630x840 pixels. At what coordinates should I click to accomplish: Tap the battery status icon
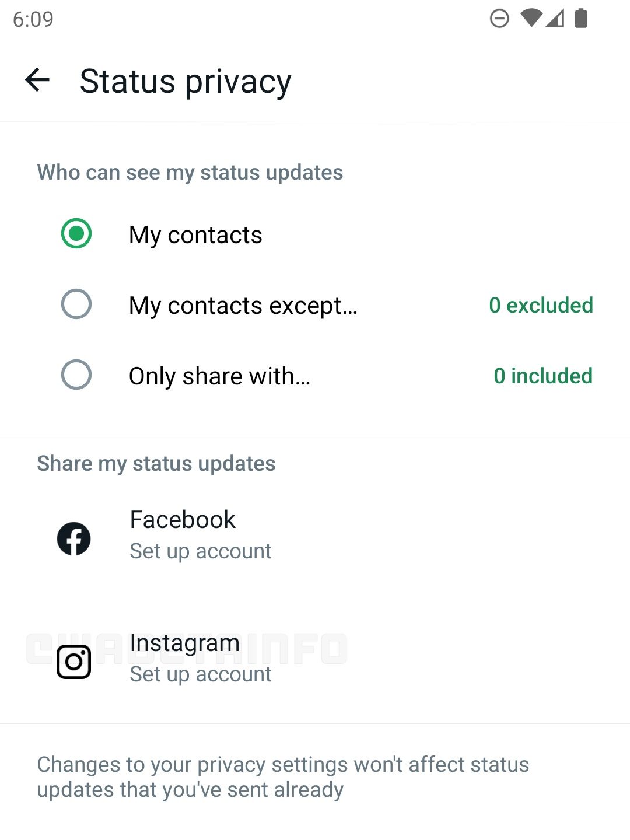point(581,18)
